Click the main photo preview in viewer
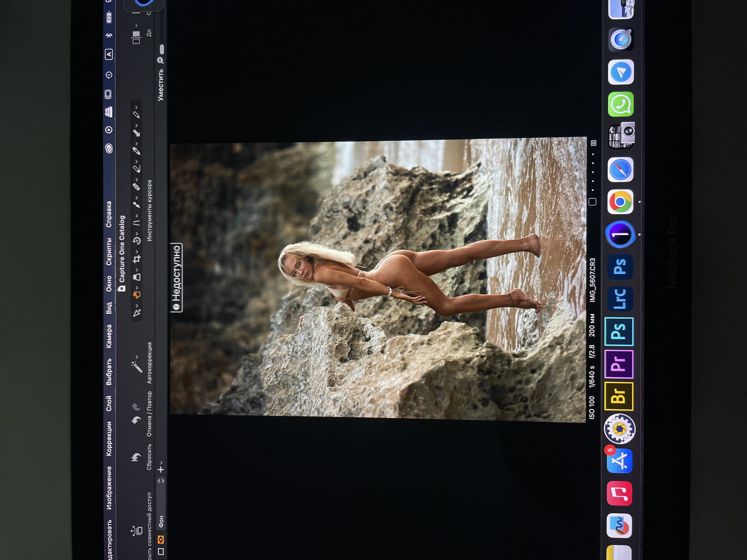The image size is (747, 560). point(378,279)
